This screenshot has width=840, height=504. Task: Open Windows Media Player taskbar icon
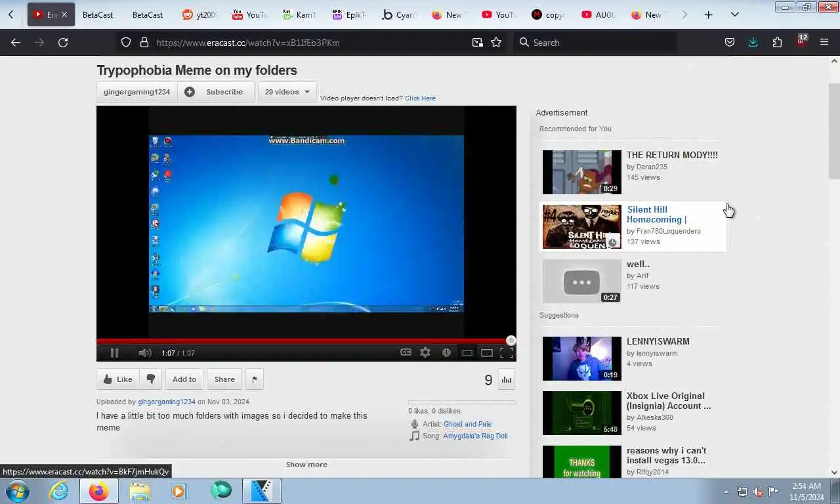(179, 491)
